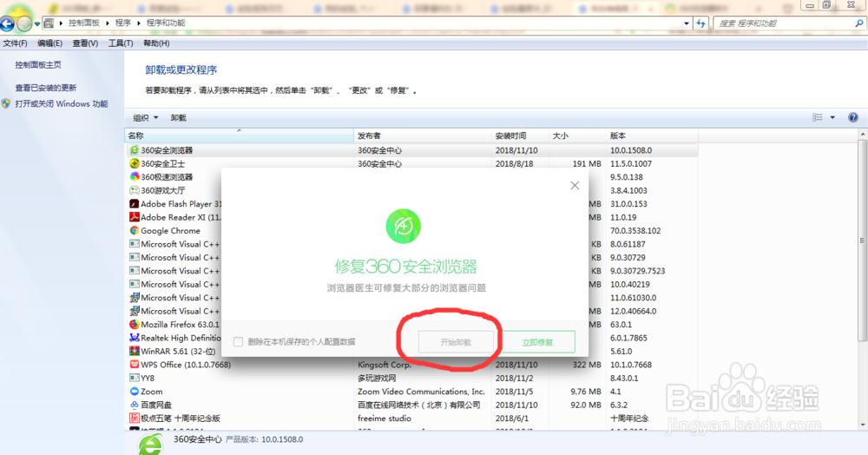
Task: Click the change view icon
Action: click(817, 117)
